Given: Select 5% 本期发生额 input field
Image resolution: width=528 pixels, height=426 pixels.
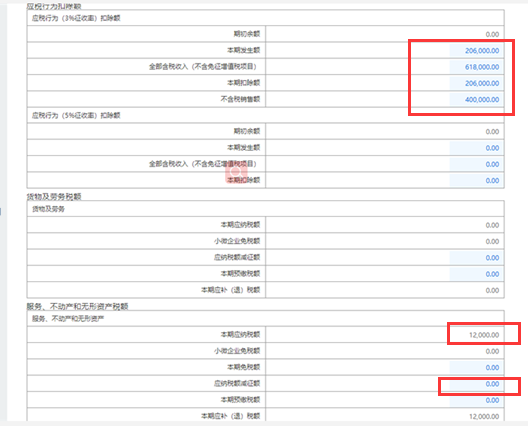Looking at the screenshot, I should pyautogui.click(x=476, y=148).
